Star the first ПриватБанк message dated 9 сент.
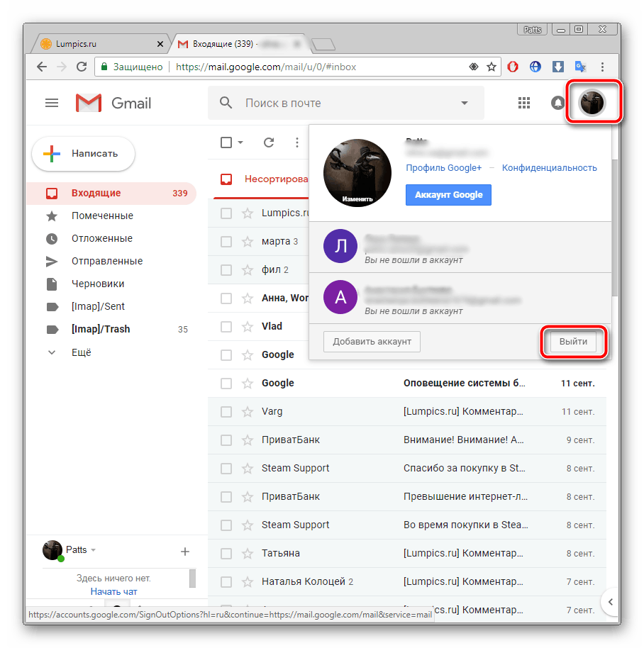Viewport: 644px width, 648px height. (248, 440)
